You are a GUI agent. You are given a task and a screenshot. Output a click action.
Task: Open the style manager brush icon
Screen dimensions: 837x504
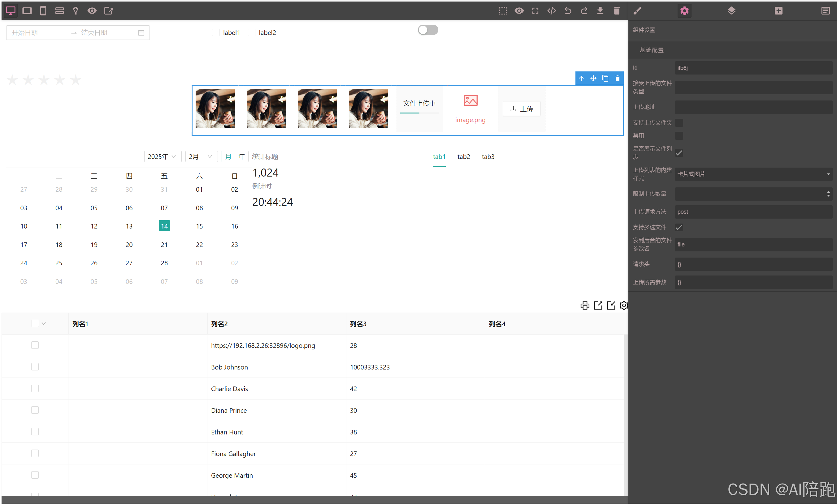[637, 11]
